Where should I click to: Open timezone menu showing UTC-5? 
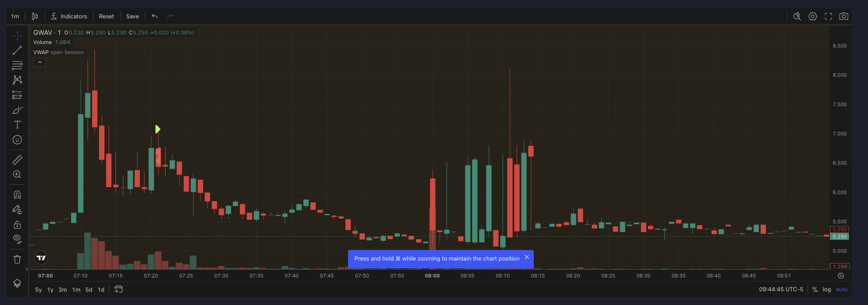(781, 289)
